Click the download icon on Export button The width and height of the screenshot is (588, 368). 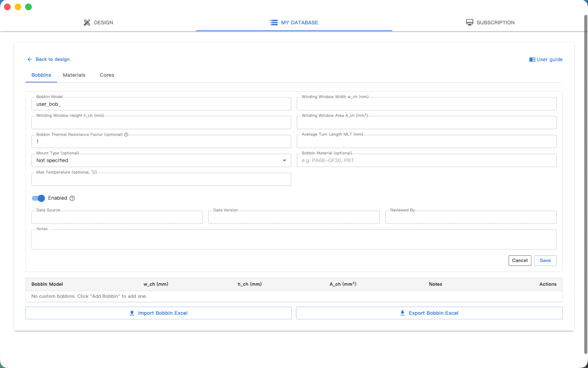(x=403, y=313)
